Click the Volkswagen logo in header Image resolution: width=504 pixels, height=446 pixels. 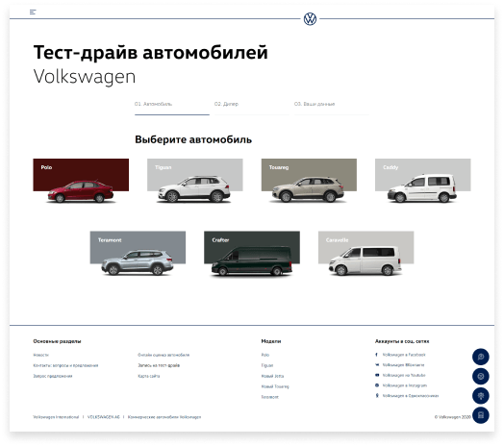point(310,19)
